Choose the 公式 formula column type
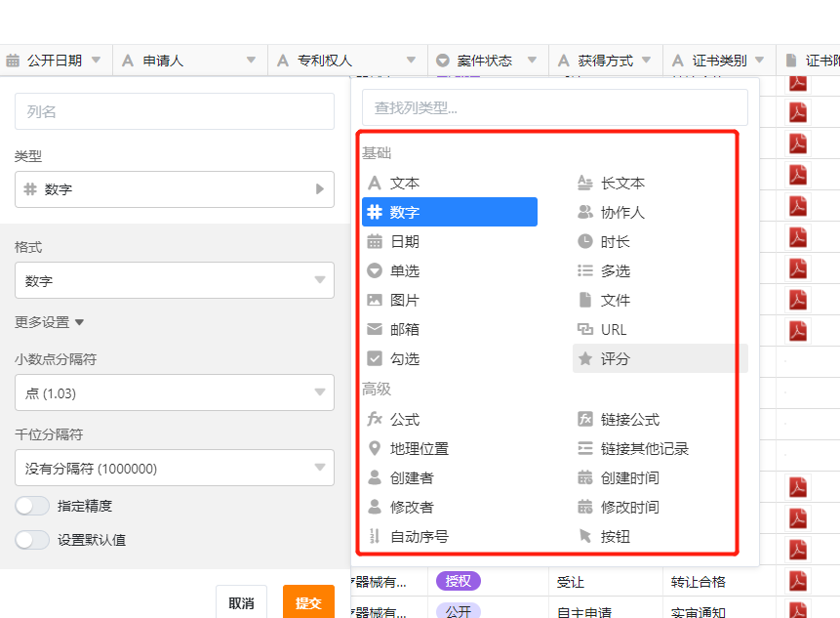This screenshot has width=840, height=618. 404,420
